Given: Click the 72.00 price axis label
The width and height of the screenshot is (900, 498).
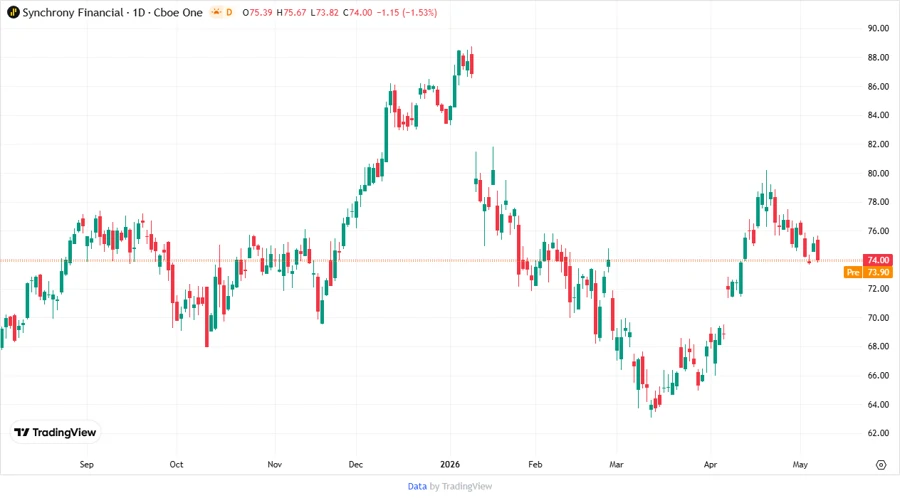Looking at the screenshot, I should pos(878,289).
